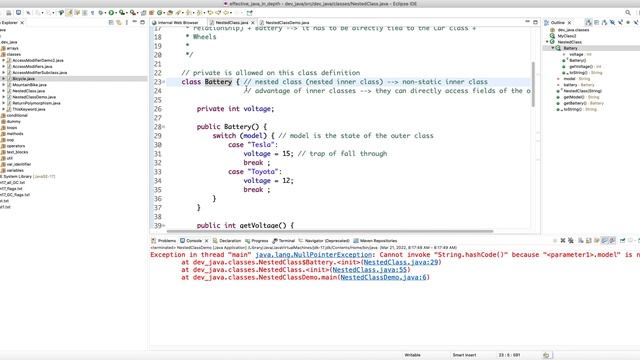The width and height of the screenshot is (640, 360).
Task: Expand AccessModifierDemo2.java in Package Explorer
Action: click(4, 60)
